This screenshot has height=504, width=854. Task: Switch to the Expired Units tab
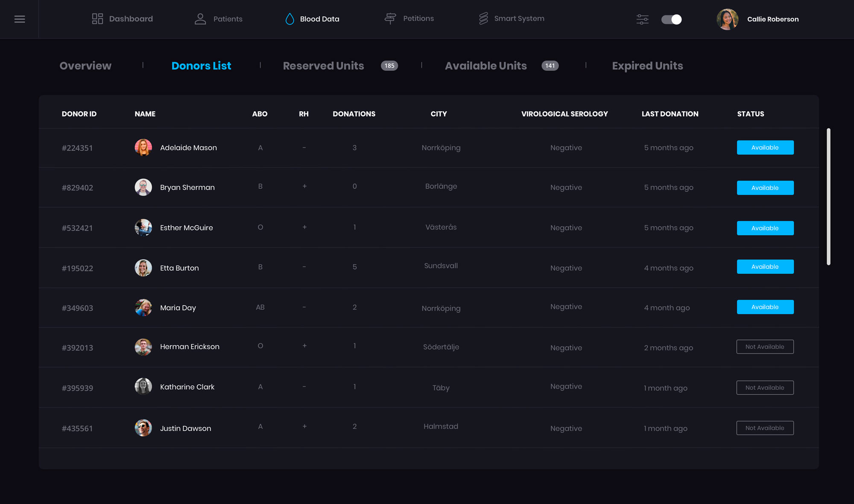pos(647,66)
